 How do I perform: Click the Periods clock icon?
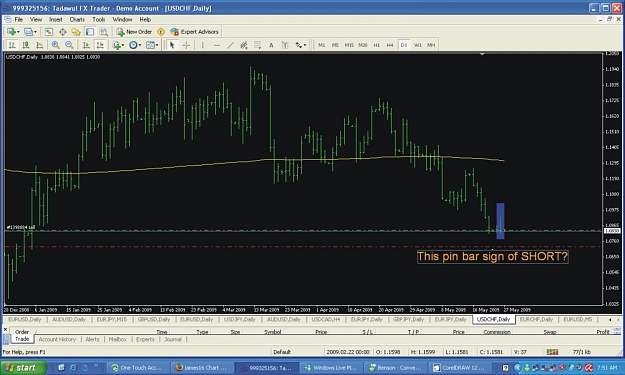133,45
